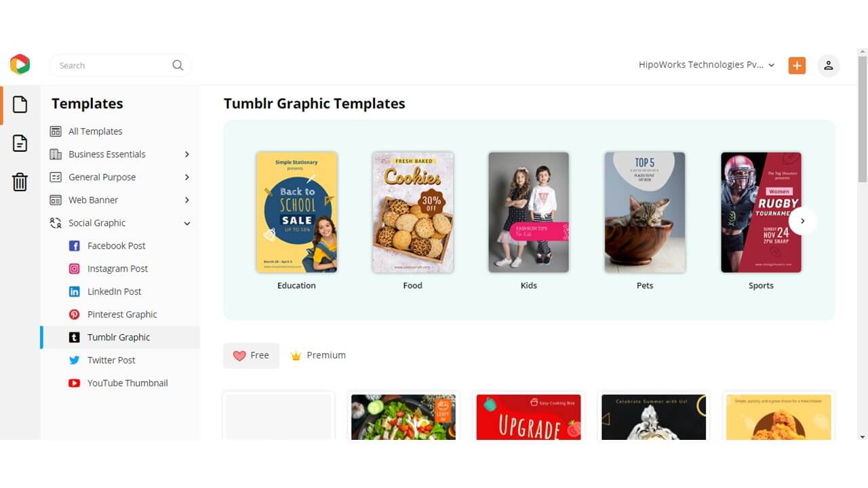Open Facebook Post templates via its icon
The width and height of the screenshot is (868, 488).
(74, 245)
